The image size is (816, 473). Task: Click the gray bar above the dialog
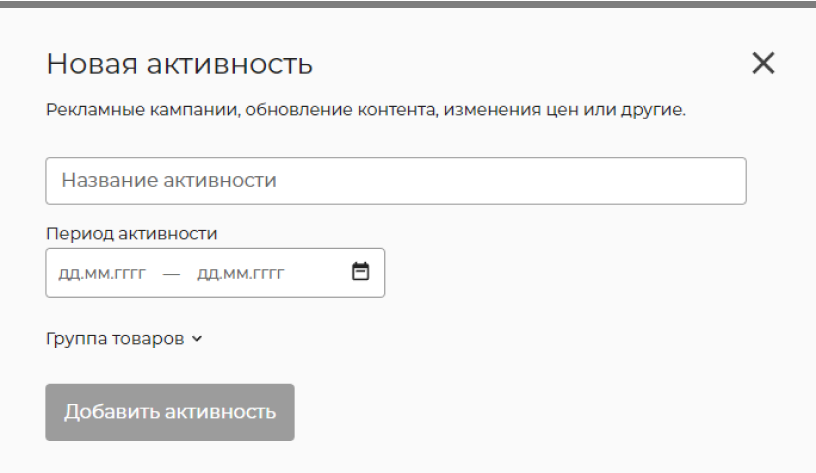point(408,4)
